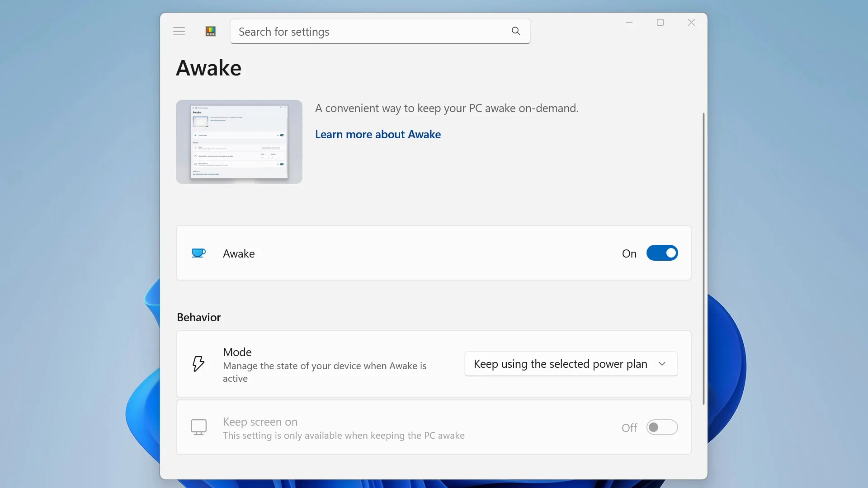Click the lightning bolt Mode icon

[198, 364]
